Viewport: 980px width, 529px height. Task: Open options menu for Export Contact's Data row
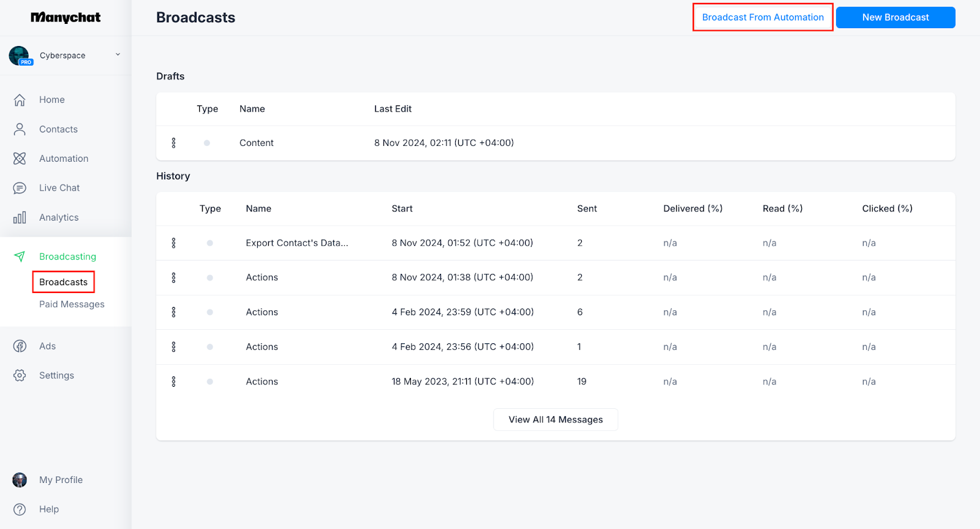tap(173, 243)
